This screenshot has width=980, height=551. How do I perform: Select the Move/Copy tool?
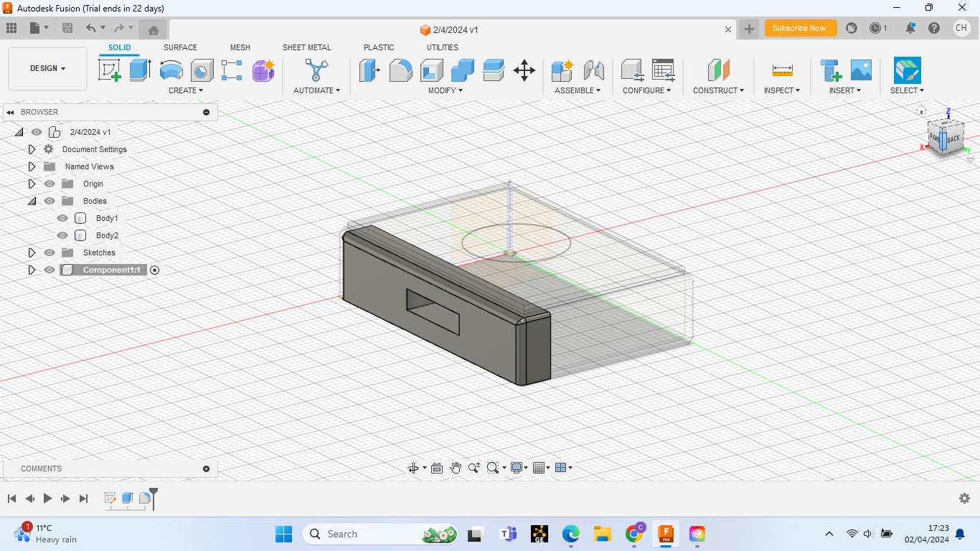524,70
